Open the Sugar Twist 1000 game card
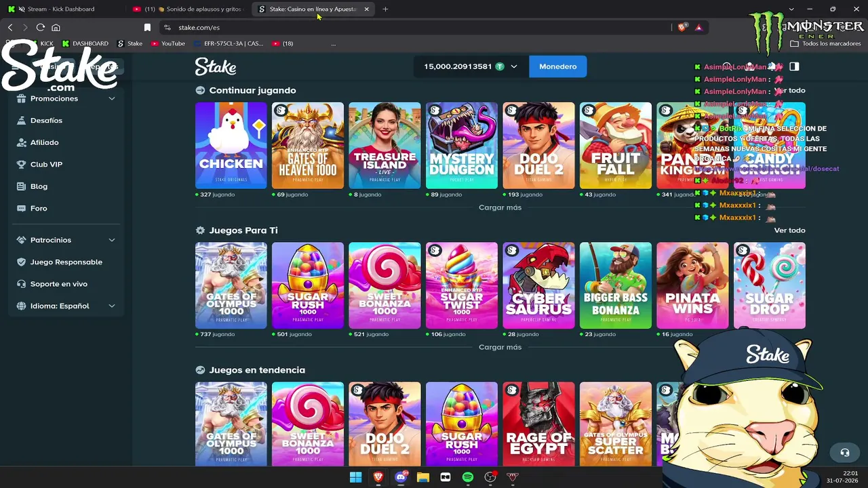 pyautogui.click(x=462, y=285)
